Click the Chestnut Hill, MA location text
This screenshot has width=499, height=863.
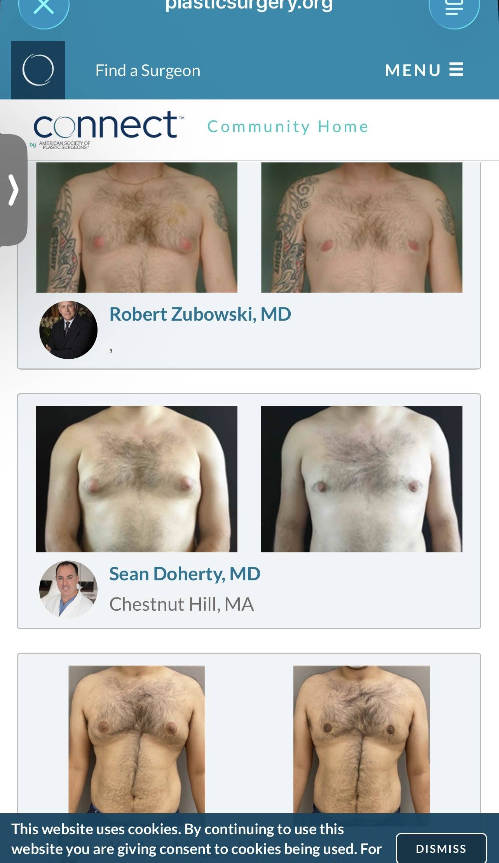coord(182,604)
